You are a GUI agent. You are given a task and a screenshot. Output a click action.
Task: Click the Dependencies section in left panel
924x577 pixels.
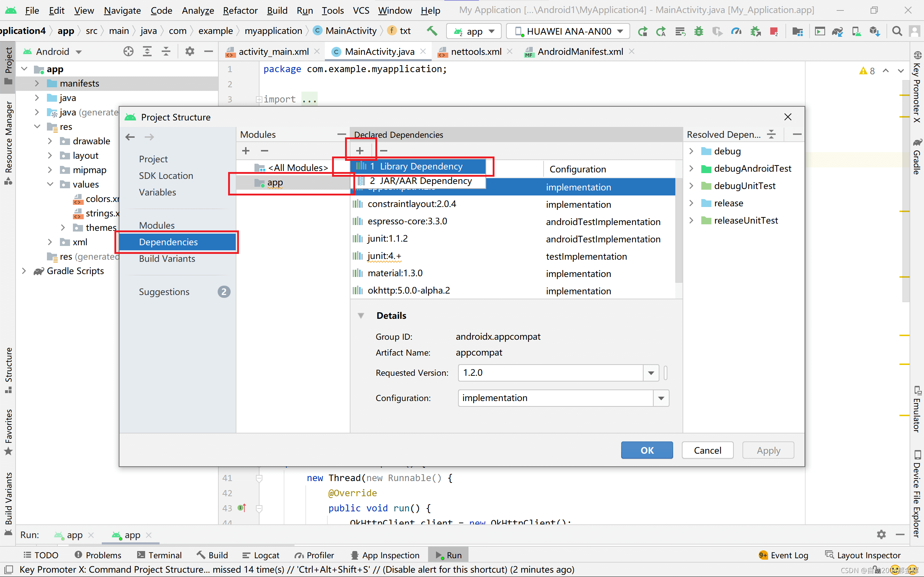click(168, 241)
